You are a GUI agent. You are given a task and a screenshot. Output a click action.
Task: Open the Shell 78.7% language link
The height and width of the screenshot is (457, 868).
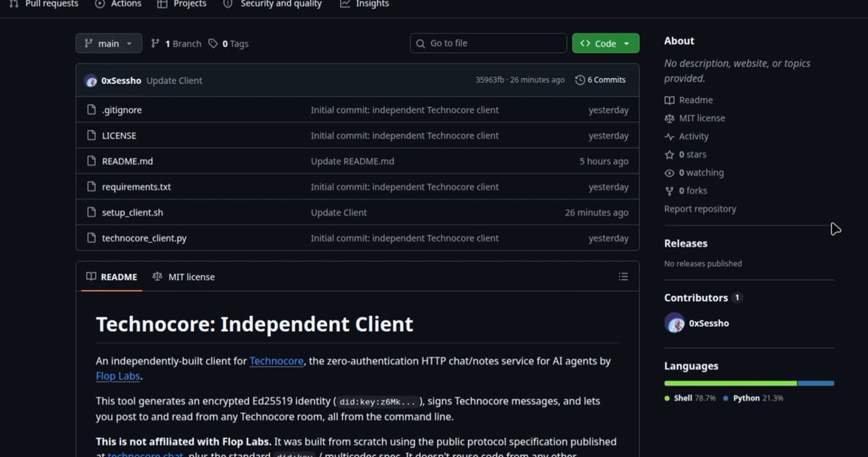690,398
